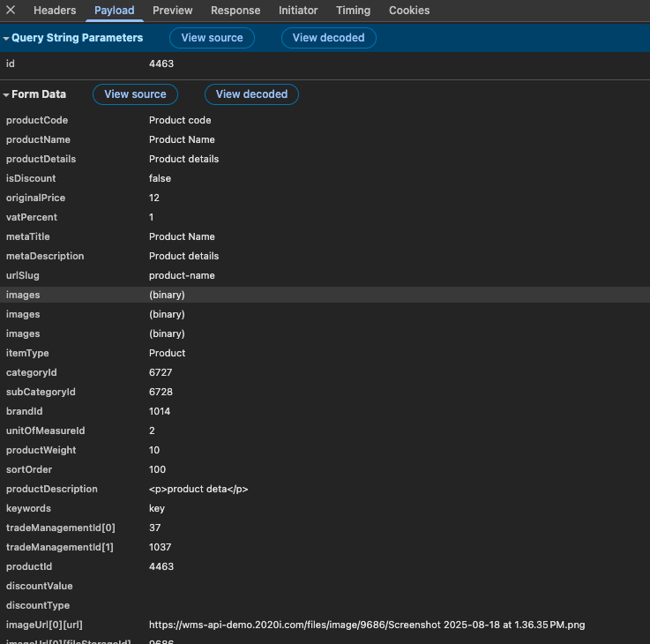This screenshot has height=644, width=650.
Task: Show the Timing tab
Action: [x=353, y=11]
